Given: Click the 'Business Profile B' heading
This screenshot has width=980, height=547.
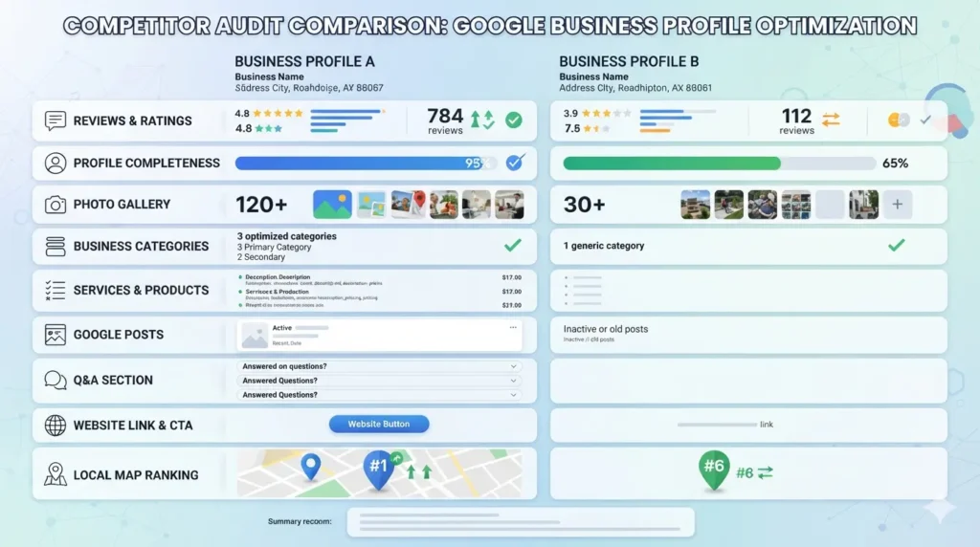Looking at the screenshot, I should pos(629,62).
